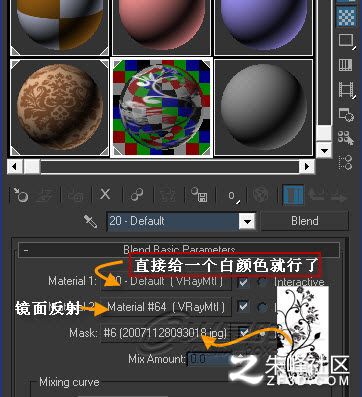Click the Video Color Check icon
362x397 pixels.
(346, 65)
